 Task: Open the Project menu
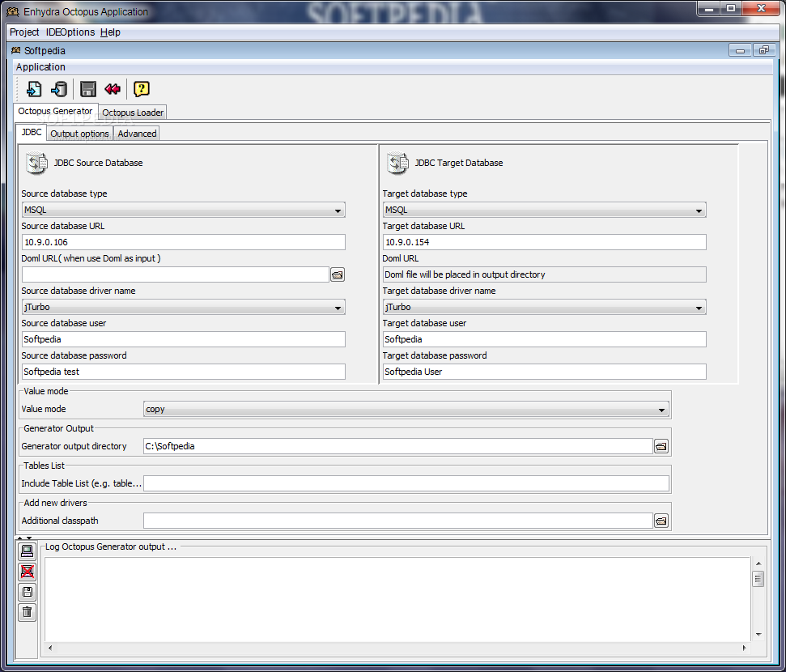24,32
